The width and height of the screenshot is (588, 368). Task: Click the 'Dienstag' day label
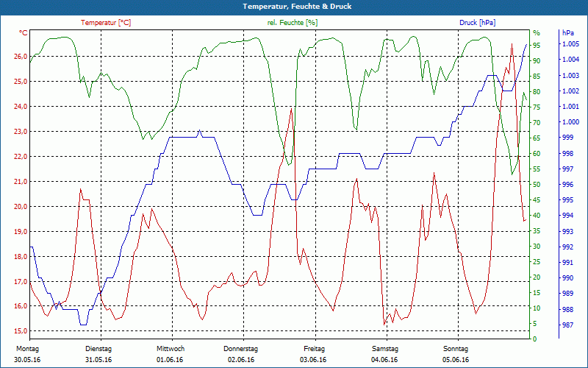tap(98, 349)
